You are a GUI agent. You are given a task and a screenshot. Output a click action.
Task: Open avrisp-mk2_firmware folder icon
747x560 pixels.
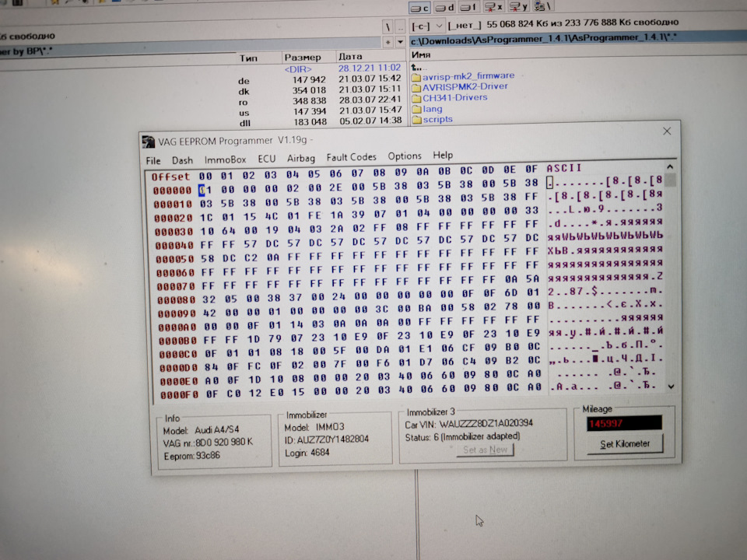pyautogui.click(x=416, y=77)
